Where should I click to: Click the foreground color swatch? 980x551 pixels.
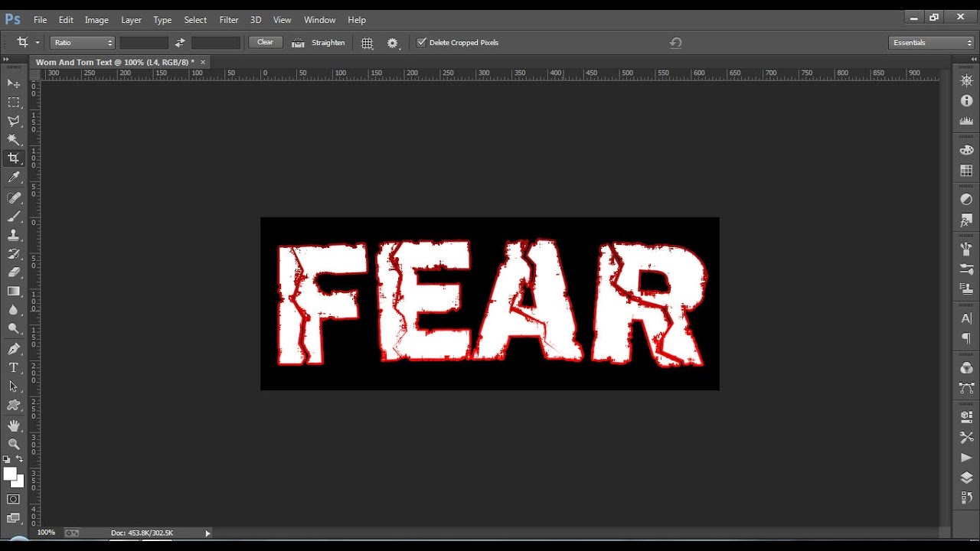(x=10, y=474)
